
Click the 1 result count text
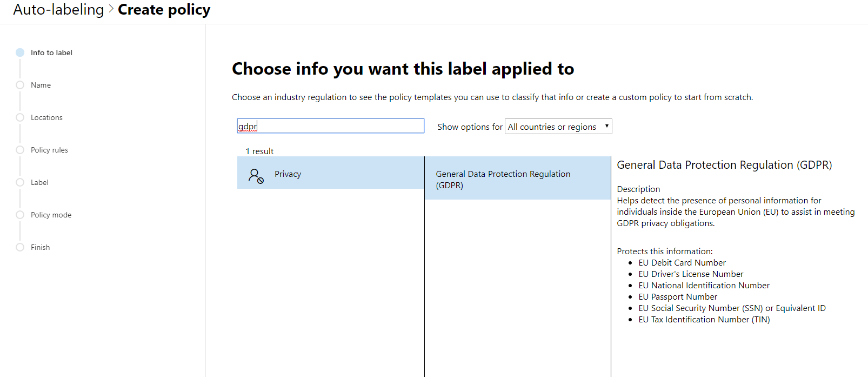click(259, 151)
